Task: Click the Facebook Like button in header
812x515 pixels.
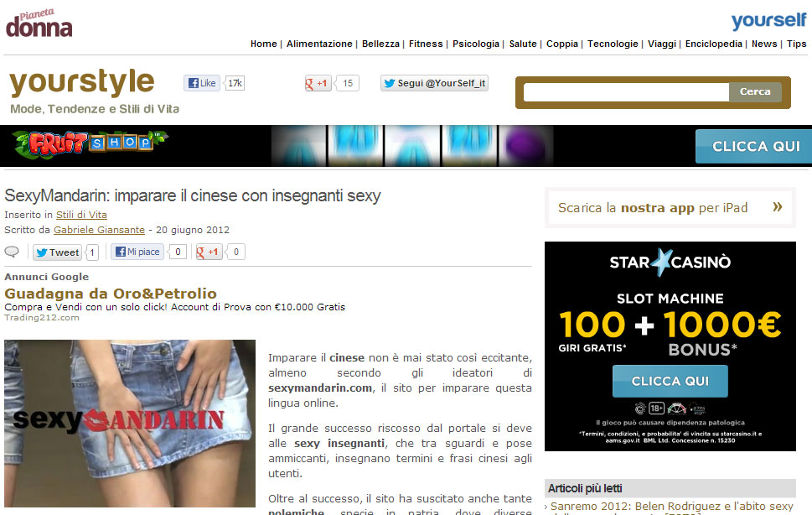Action: pyautogui.click(x=202, y=83)
